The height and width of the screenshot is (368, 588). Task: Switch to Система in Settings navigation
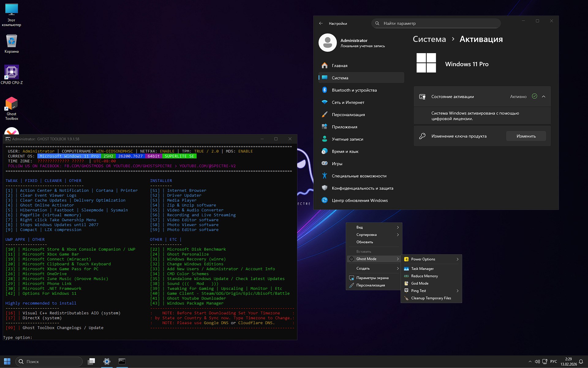tap(340, 78)
